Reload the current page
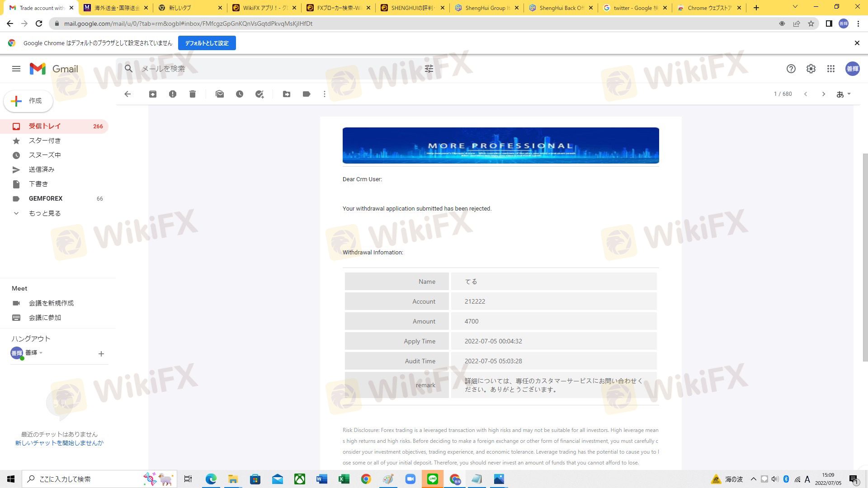 tap(39, 23)
